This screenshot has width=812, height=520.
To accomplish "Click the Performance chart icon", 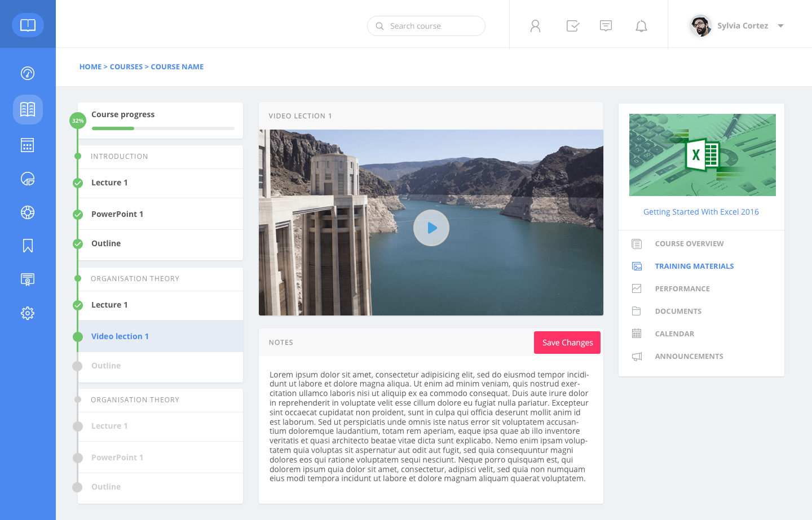I will pyautogui.click(x=637, y=288).
